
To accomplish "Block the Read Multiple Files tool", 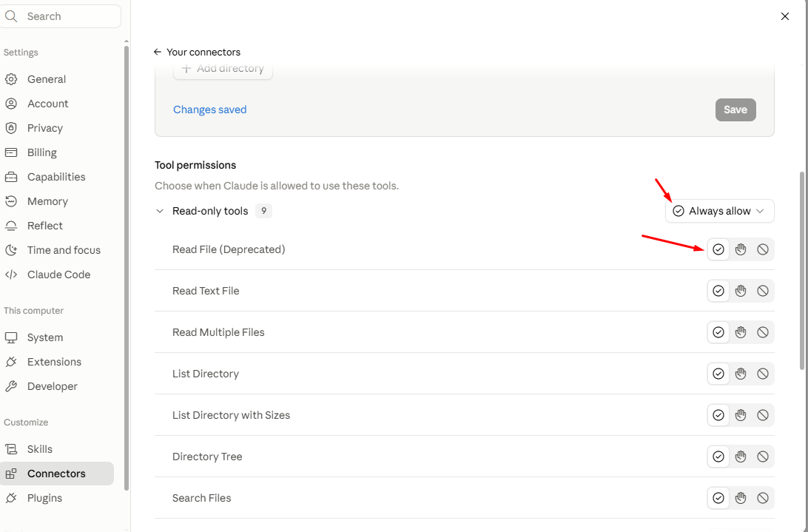I will 763,332.
